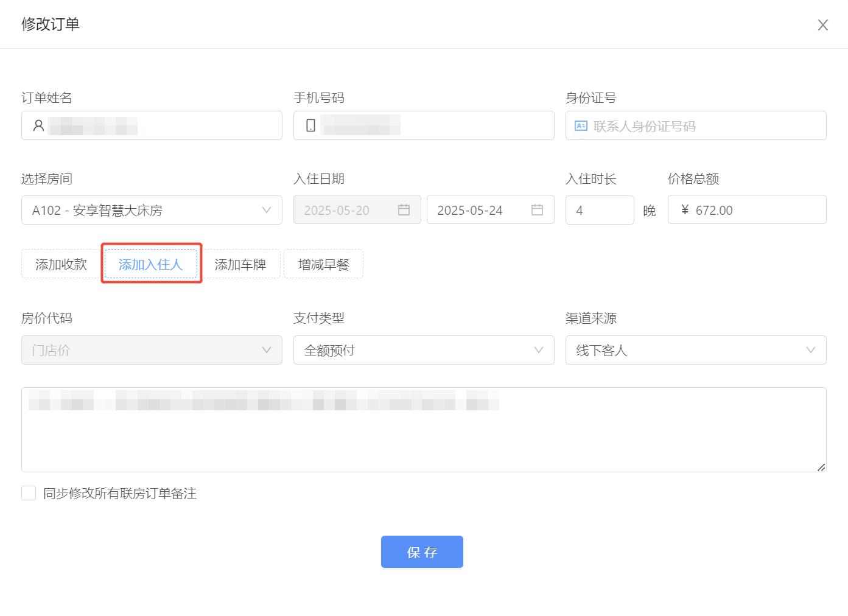848x616 pixels.
Task: Click inside the remarks text area
Action: tap(424, 430)
